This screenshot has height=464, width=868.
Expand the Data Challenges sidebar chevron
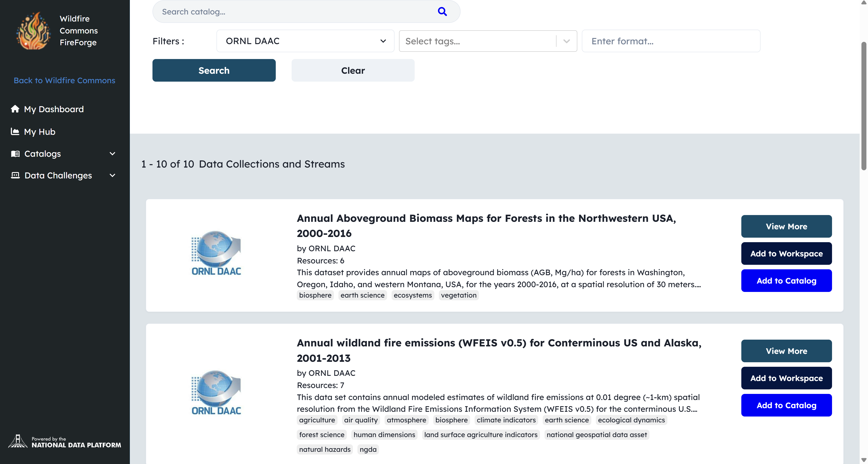click(x=112, y=175)
